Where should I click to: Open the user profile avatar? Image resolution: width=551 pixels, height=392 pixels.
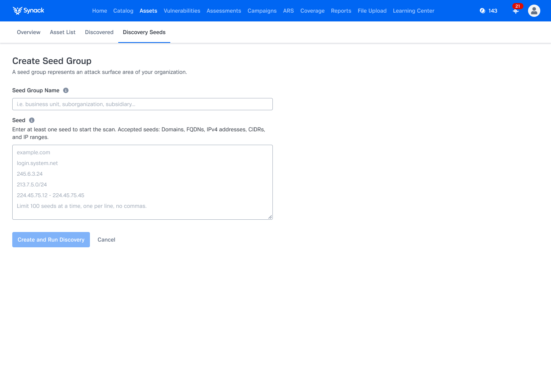534,11
